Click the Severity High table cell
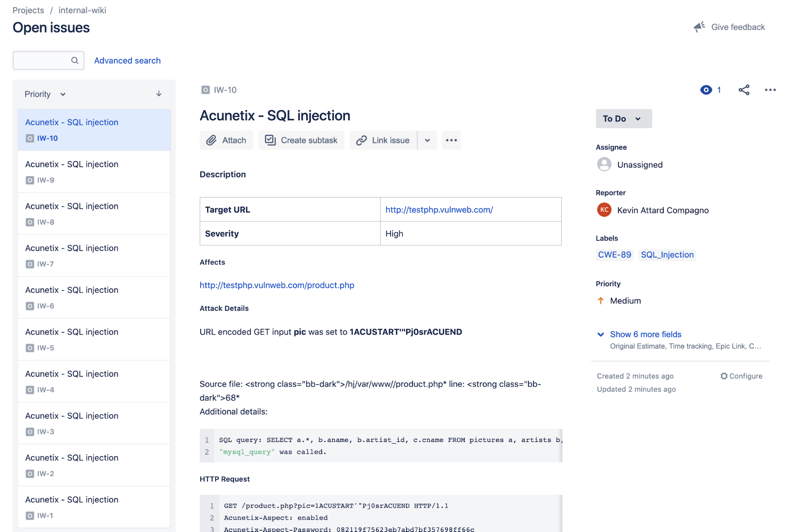 (471, 233)
